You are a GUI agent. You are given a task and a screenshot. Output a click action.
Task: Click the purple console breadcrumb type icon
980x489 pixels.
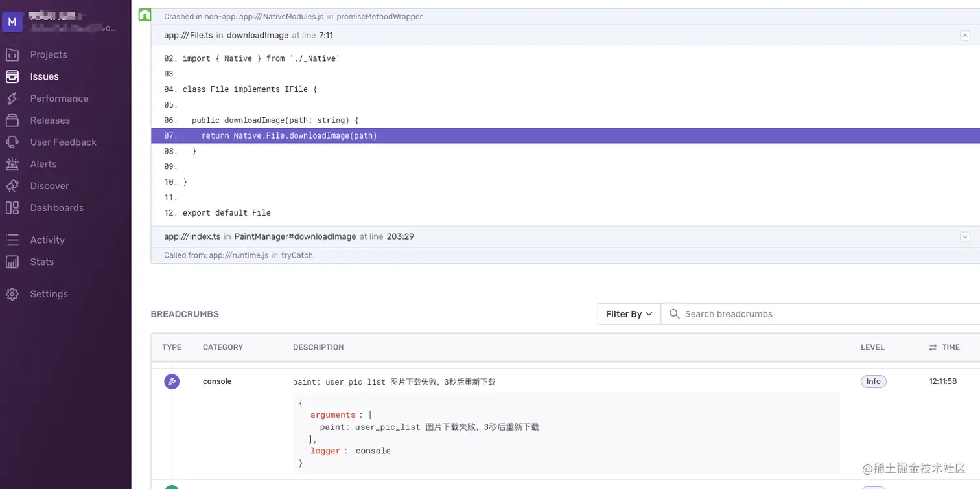[172, 381]
